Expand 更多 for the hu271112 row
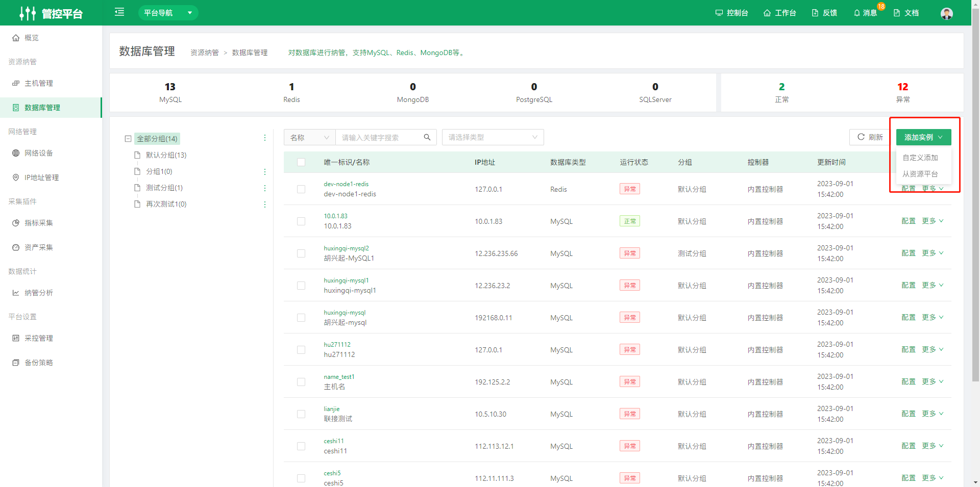 (x=933, y=349)
